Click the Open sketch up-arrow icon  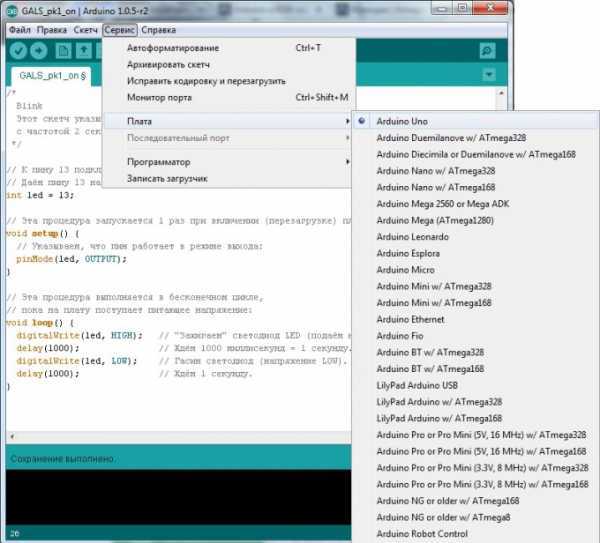pyautogui.click(x=84, y=51)
